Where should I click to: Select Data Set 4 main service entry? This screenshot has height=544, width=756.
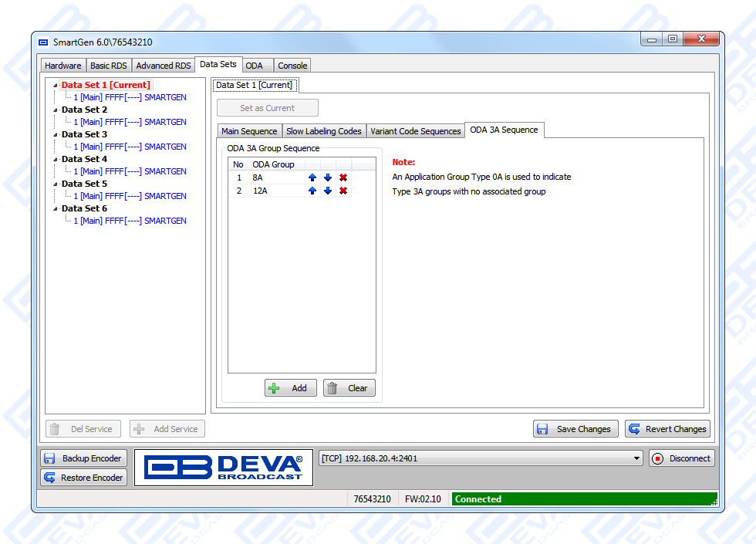[x=130, y=171]
